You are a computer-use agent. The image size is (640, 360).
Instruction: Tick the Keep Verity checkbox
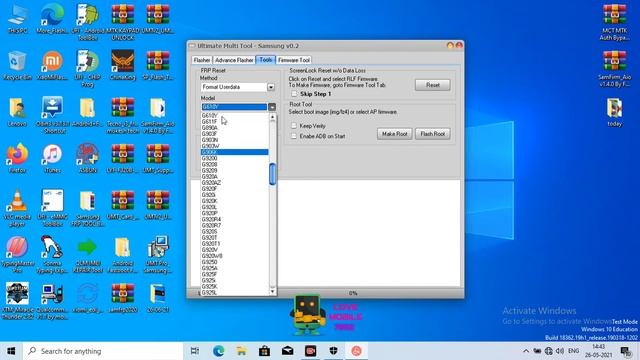(x=294, y=126)
